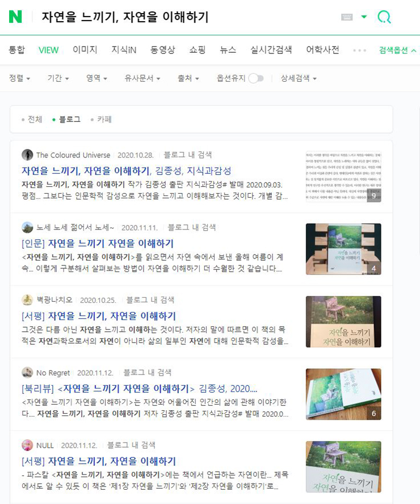
Task: Open the 기간 period dropdown
Action: [58, 78]
